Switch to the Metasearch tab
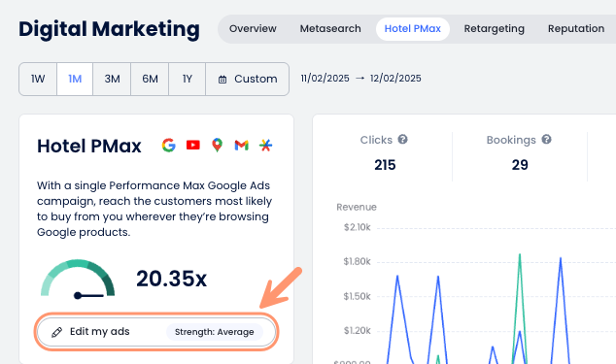The height and width of the screenshot is (364, 616). click(x=330, y=29)
